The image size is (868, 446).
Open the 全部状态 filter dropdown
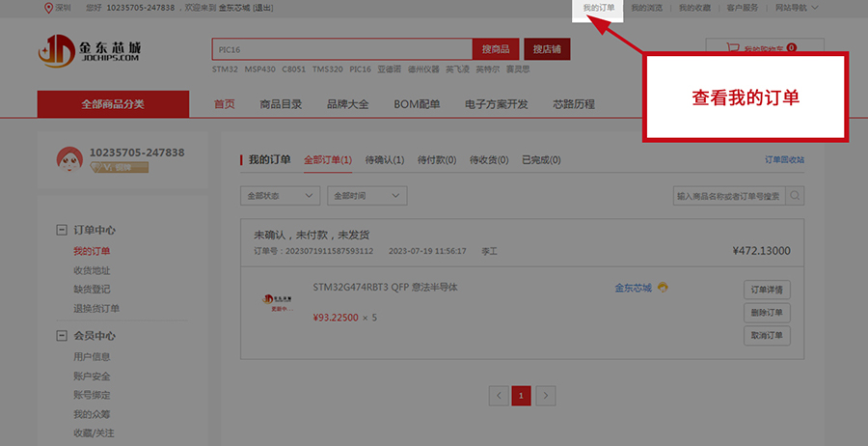(x=280, y=196)
